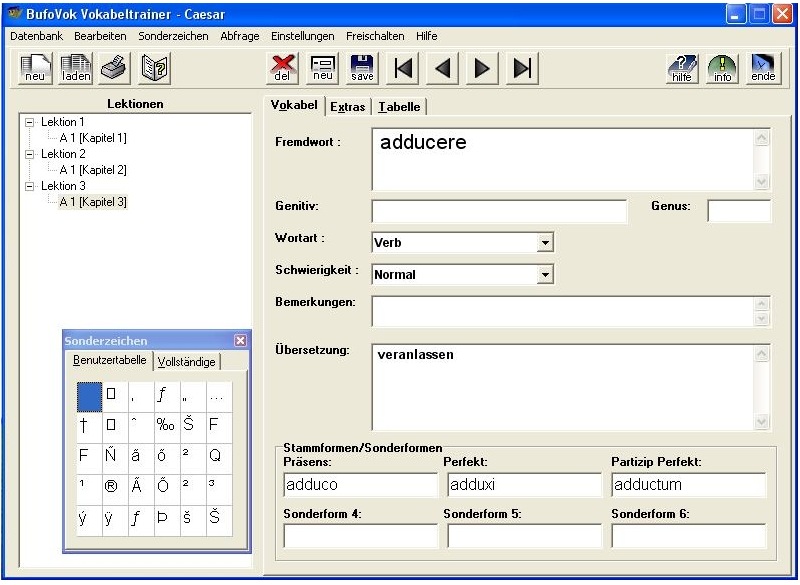This screenshot has height=585, width=800.
Task: Open help with the 'hilfe' icon
Action: [x=682, y=68]
